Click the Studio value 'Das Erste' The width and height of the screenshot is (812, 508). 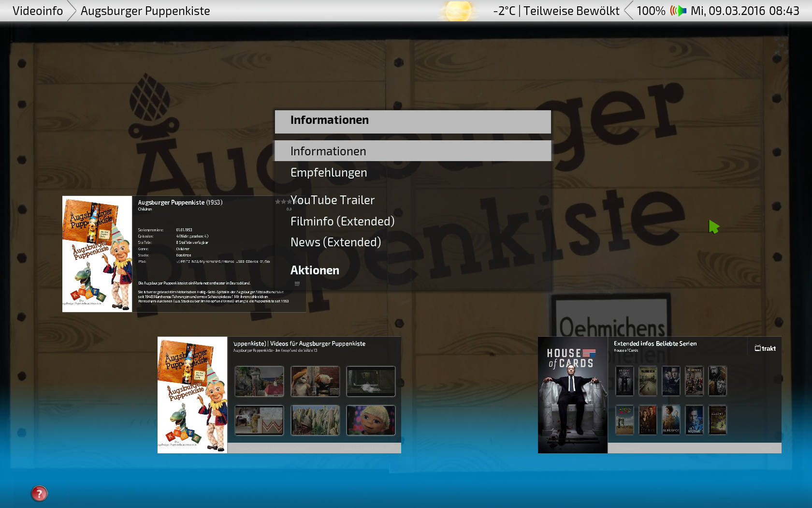pos(184,255)
